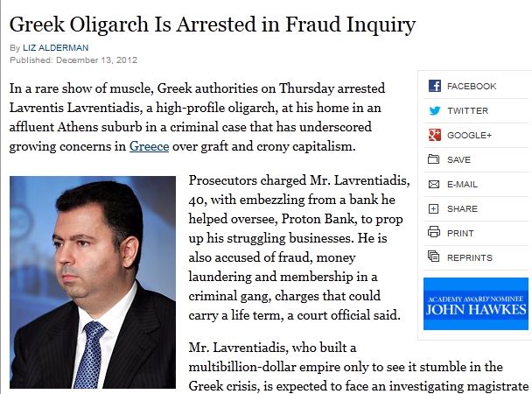Screen dimensions: 532x394
Task: Click the Facebook share icon
Action: [x=434, y=87]
